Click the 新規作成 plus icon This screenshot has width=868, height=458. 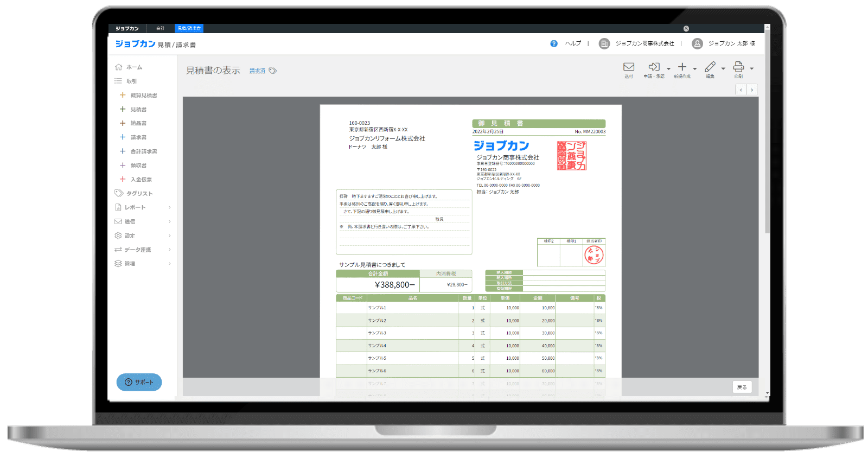(x=682, y=67)
